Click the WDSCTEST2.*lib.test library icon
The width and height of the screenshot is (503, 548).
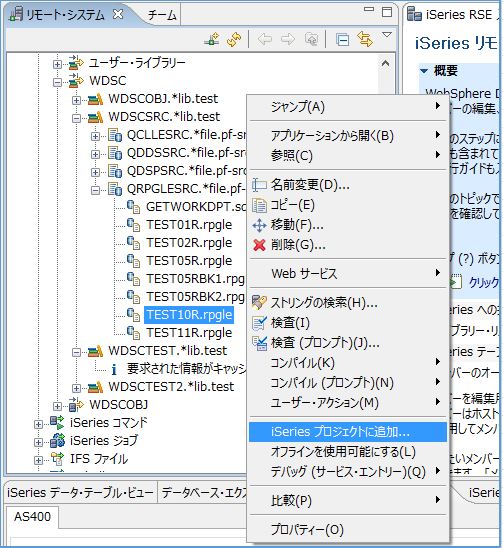tap(95, 387)
